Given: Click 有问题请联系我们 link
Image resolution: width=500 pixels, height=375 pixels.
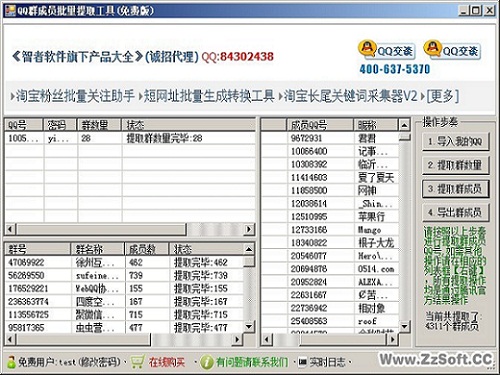Looking at the screenshot, I should coord(252,362).
